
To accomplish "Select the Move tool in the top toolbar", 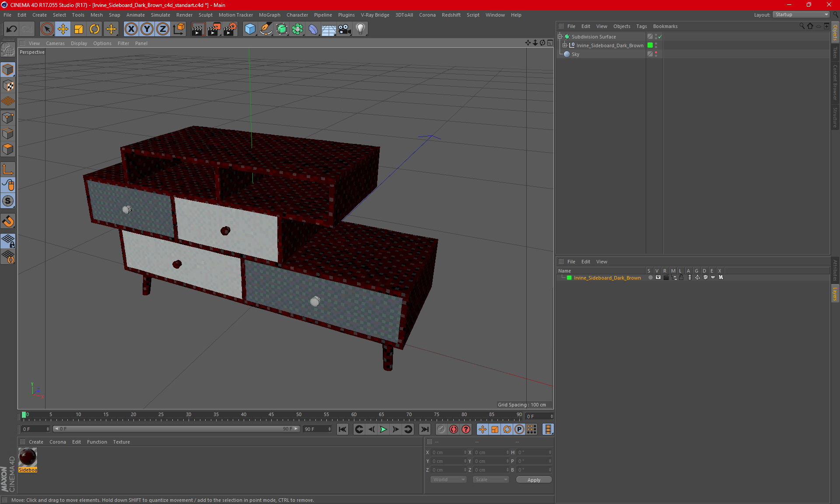I will pyautogui.click(x=63, y=29).
